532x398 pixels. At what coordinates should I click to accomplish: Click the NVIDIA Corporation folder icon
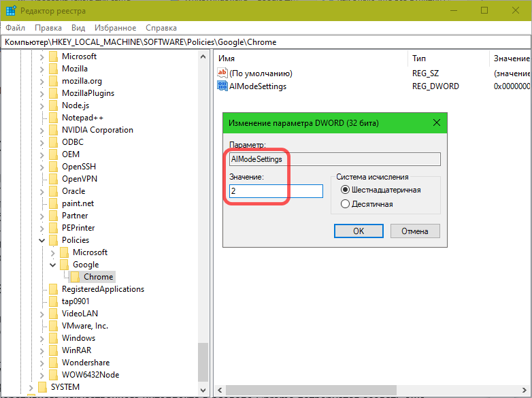coord(54,130)
